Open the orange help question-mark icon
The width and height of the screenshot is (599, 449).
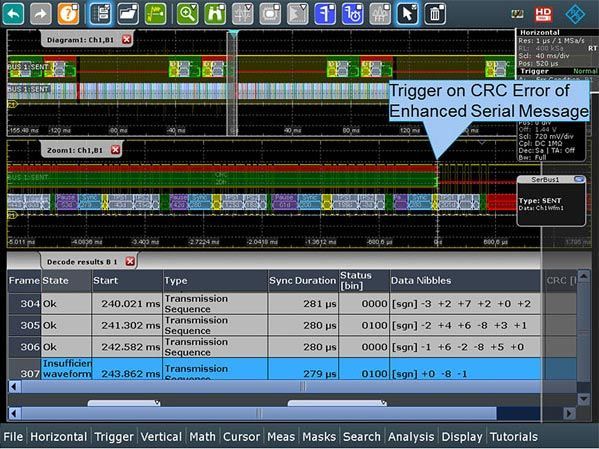tap(68, 14)
